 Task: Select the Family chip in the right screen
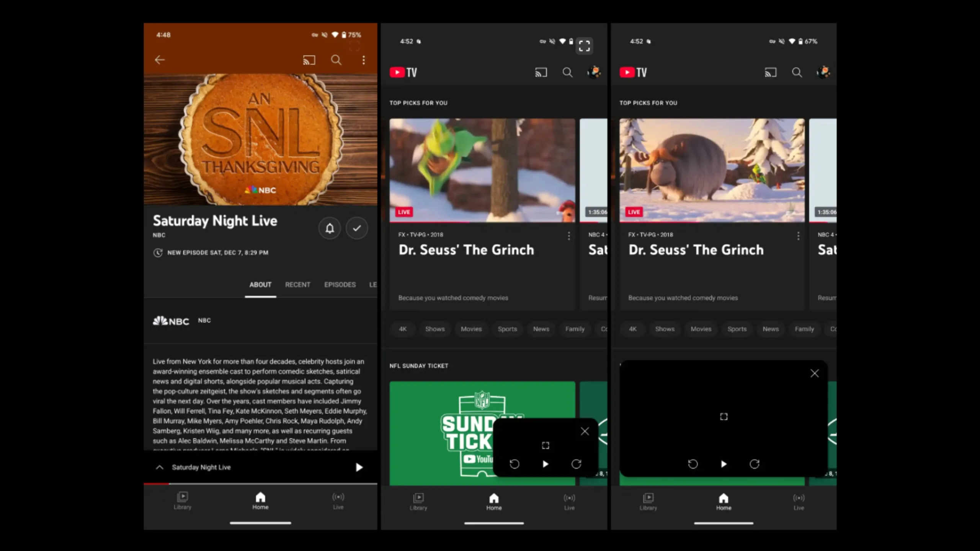click(x=804, y=329)
